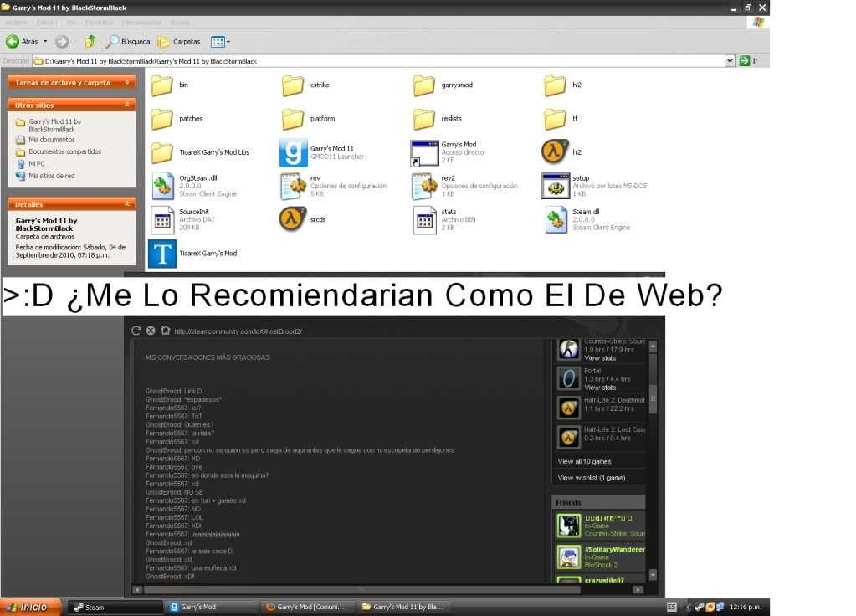
Task: Click the Steam page horizontal scrollbar
Action: tap(361, 590)
